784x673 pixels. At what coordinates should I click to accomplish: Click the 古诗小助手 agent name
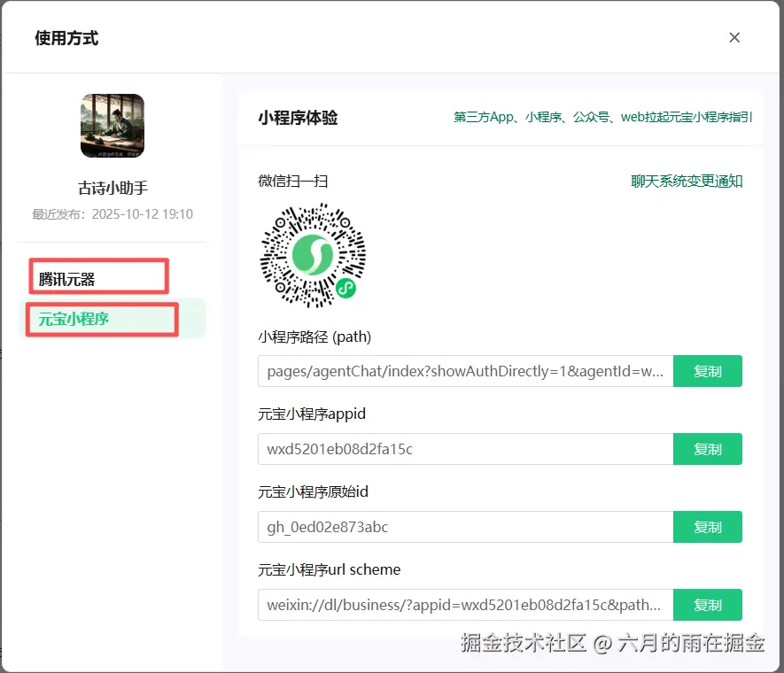click(x=113, y=188)
